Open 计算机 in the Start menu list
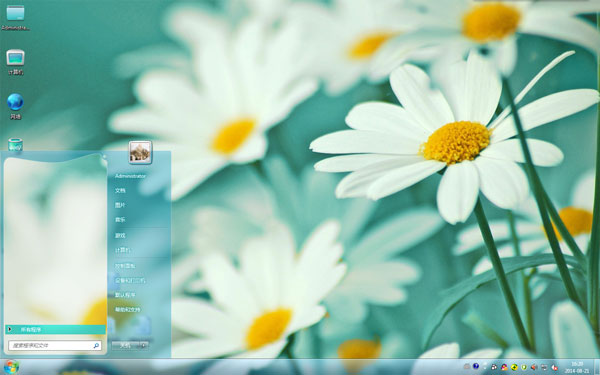The height and width of the screenshot is (375, 600). 122,250
